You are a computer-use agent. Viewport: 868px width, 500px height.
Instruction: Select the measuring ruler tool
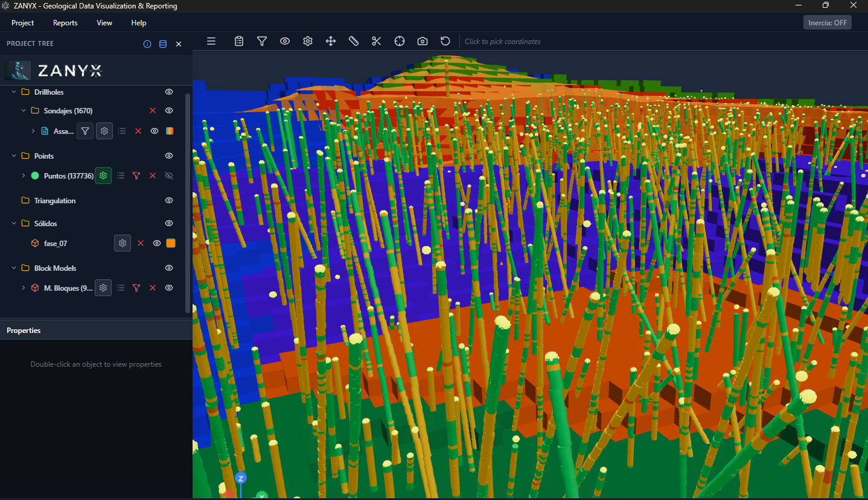point(353,41)
